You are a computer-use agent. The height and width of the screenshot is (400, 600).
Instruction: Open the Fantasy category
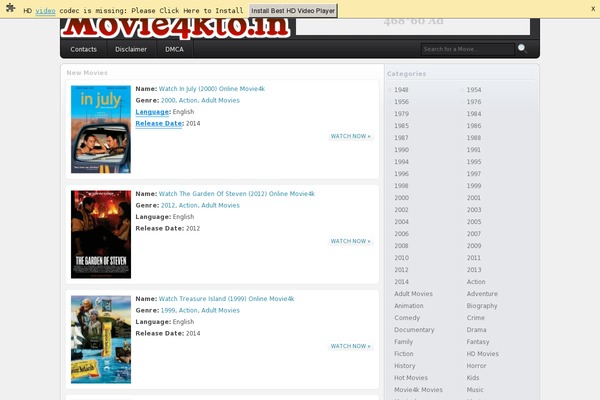[x=478, y=342]
